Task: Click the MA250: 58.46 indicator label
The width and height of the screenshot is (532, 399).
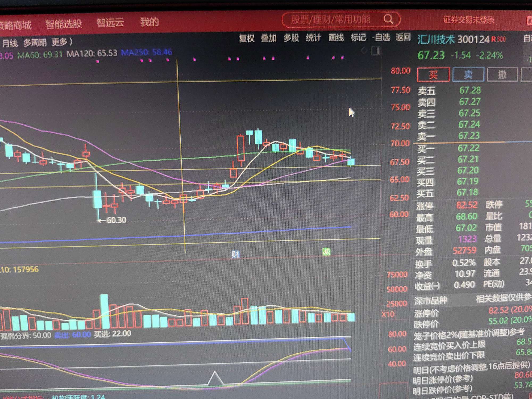Action: [x=147, y=52]
